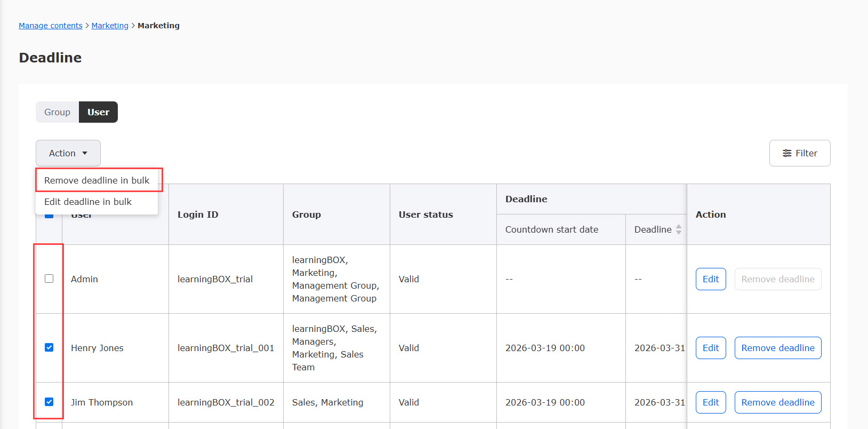Image resolution: width=868 pixels, height=429 pixels.
Task: Choose Edit deadline in bulk
Action: 88,202
